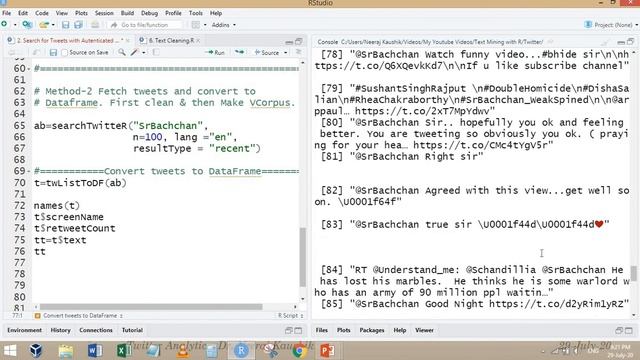Open the Code menu

(42, 13)
